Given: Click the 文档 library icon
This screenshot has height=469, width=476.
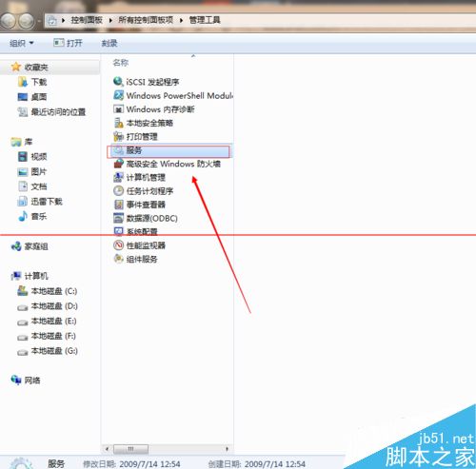Looking at the screenshot, I should (23, 186).
